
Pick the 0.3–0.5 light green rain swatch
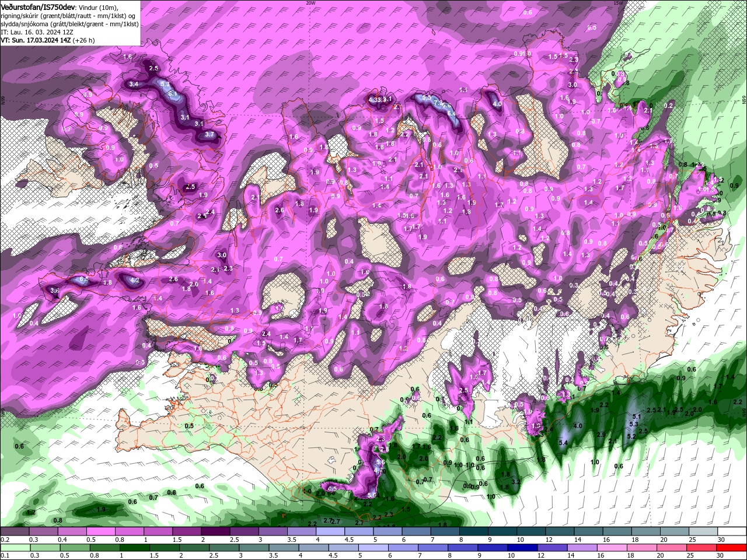[45, 548]
